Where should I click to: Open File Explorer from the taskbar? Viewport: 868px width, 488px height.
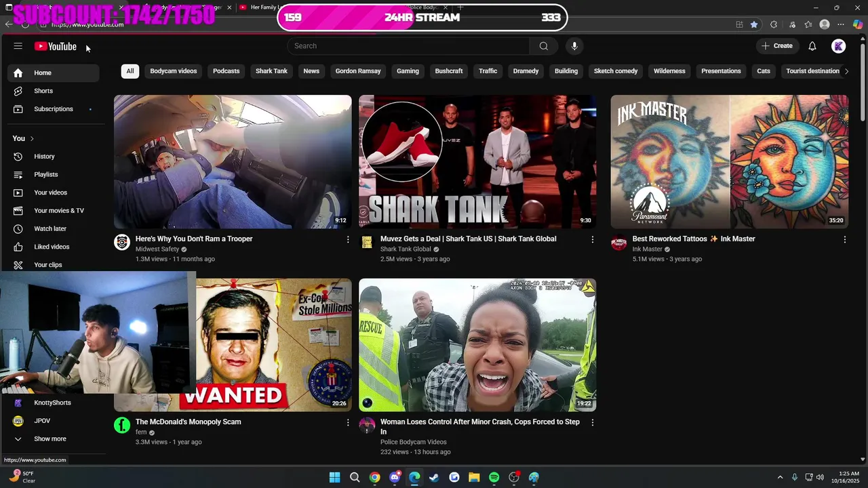click(474, 477)
